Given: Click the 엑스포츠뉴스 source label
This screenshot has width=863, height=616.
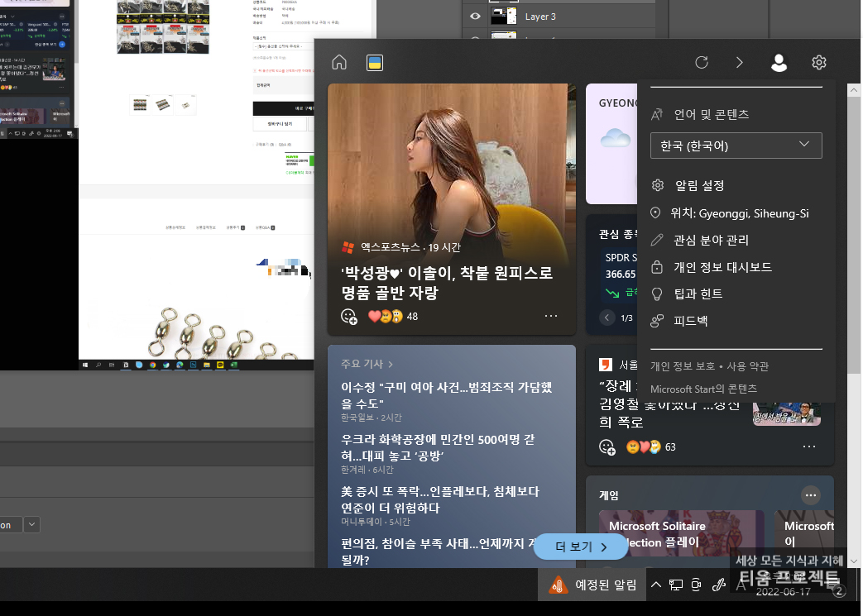Looking at the screenshot, I should 391,247.
